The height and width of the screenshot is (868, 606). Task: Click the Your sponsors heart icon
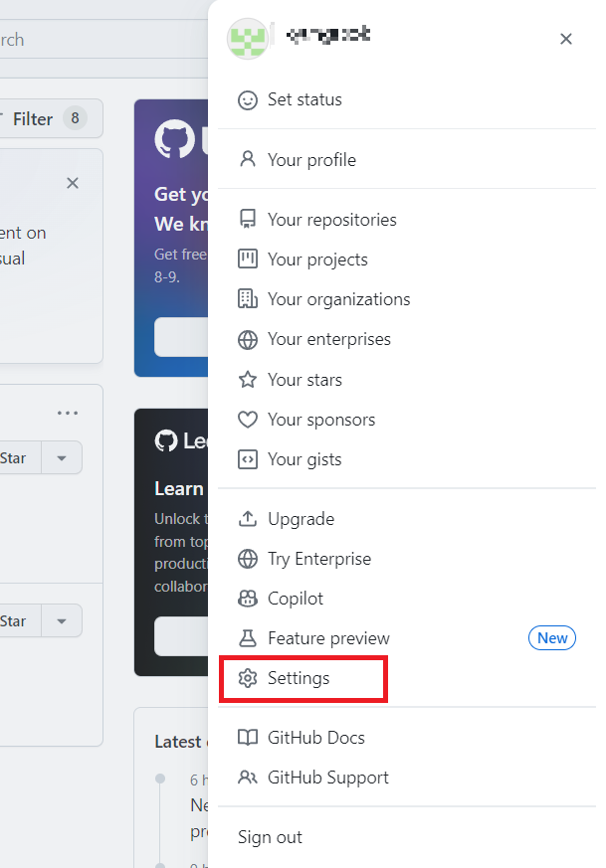click(x=248, y=419)
